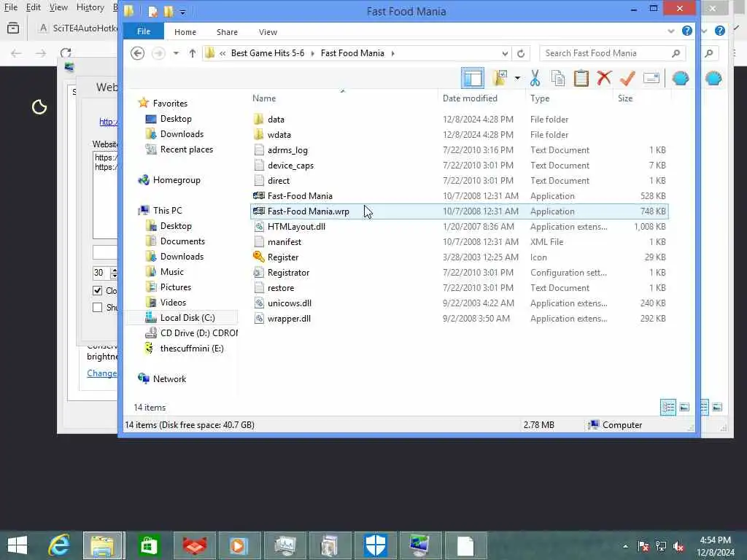Open thescuffmini (E:) drive

pos(192,349)
